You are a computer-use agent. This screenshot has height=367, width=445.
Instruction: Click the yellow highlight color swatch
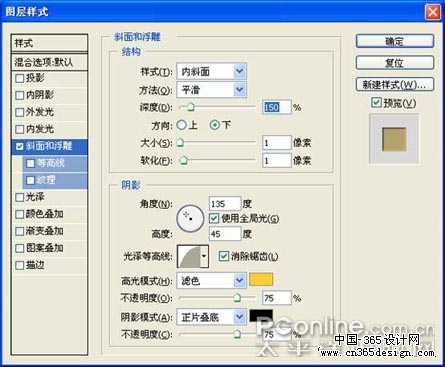[261, 280]
